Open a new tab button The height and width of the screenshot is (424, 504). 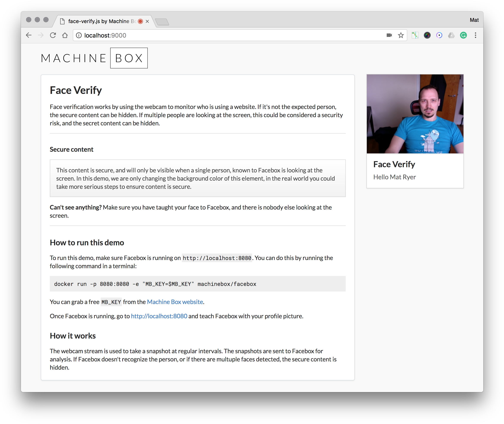pyautogui.click(x=162, y=22)
